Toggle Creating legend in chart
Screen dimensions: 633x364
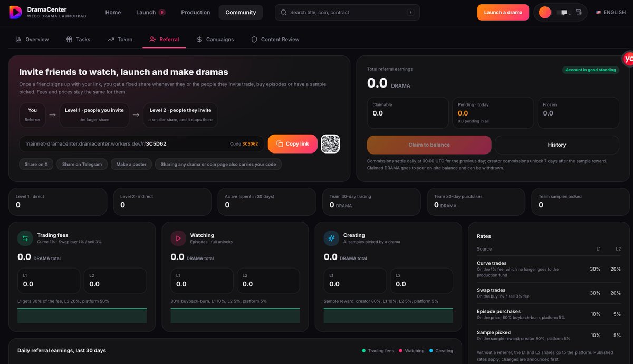tap(441, 351)
